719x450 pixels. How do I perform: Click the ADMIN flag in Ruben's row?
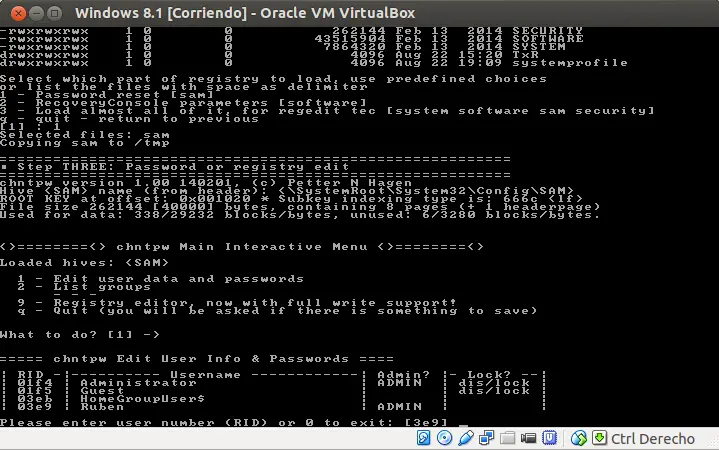399,407
